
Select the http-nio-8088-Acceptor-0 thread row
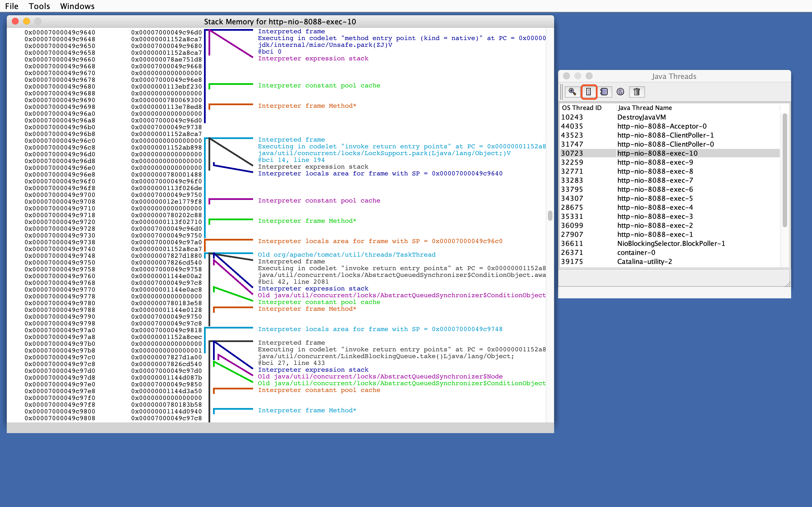click(661, 126)
